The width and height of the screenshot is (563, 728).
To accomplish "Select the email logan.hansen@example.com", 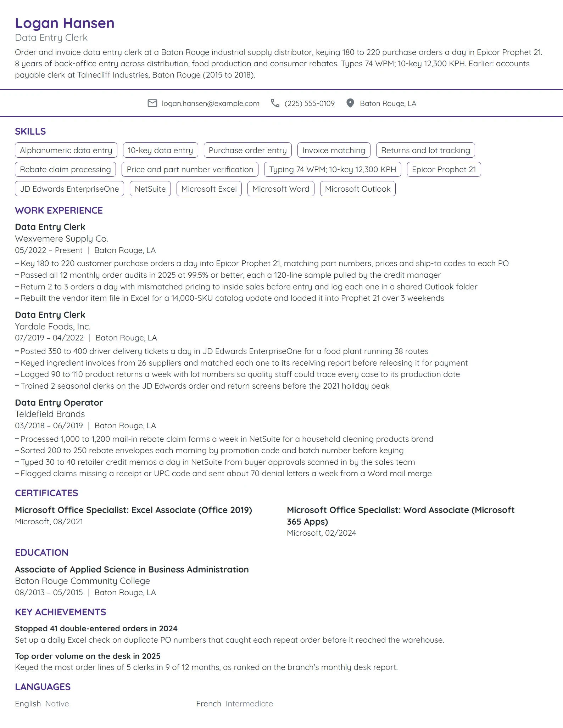I will point(211,103).
